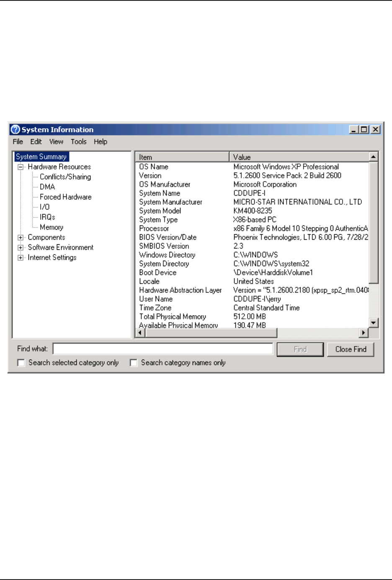Screen dimensions: 392x580
Task: Expand the Components node
Action: pyautogui.click(x=21, y=238)
